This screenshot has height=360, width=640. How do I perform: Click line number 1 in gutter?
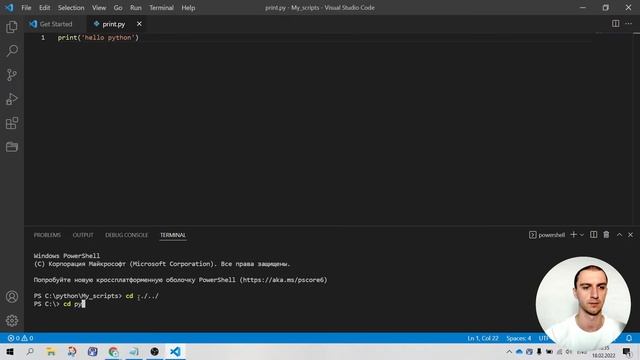click(43, 38)
